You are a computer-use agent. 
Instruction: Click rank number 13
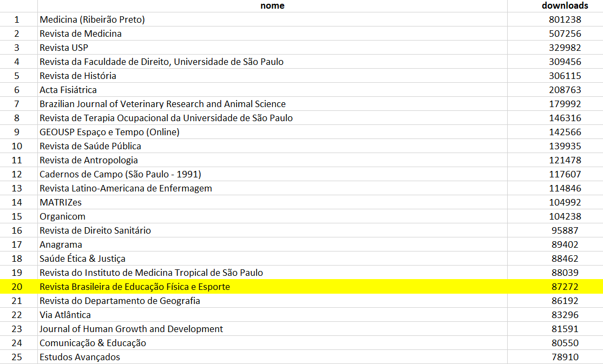tap(17, 188)
